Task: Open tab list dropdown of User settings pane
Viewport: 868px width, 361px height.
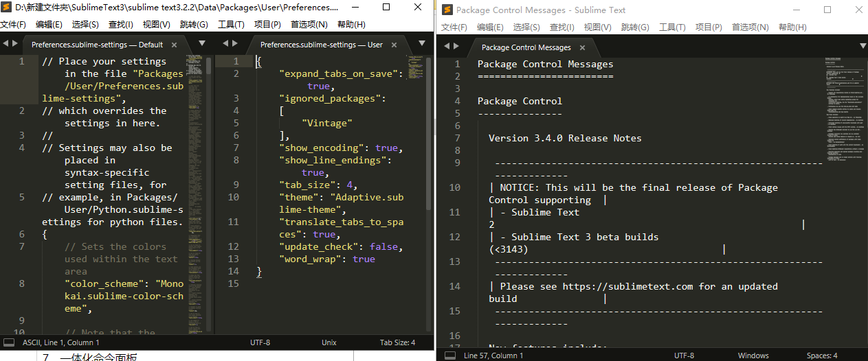Action: (423, 43)
